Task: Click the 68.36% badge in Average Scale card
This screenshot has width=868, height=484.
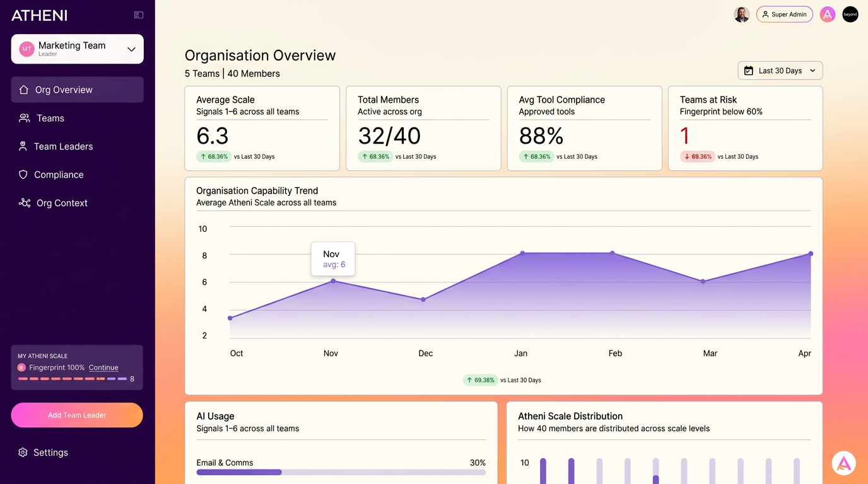Action: coord(214,156)
